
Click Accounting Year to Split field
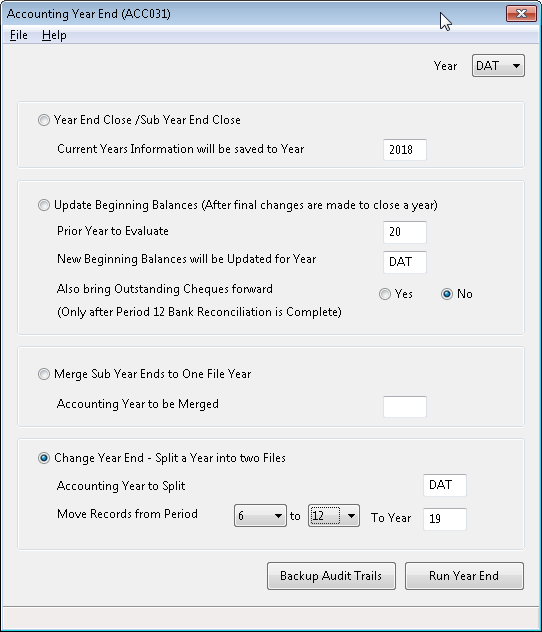[445, 485]
